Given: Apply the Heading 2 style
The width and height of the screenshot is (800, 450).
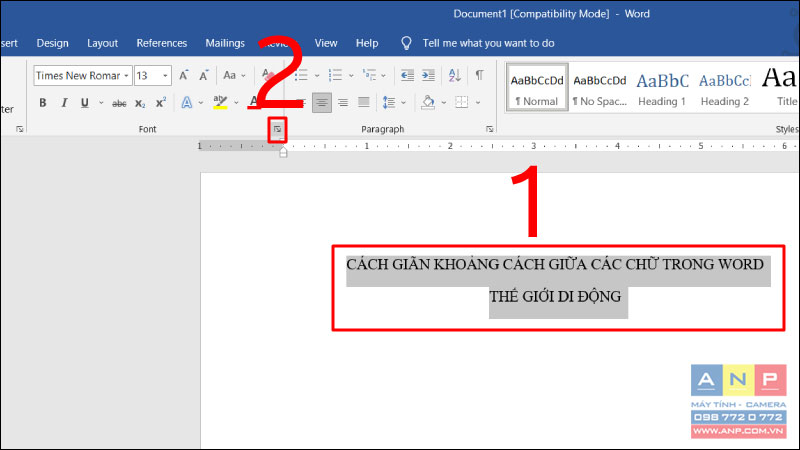Looking at the screenshot, I should pyautogui.click(x=725, y=87).
